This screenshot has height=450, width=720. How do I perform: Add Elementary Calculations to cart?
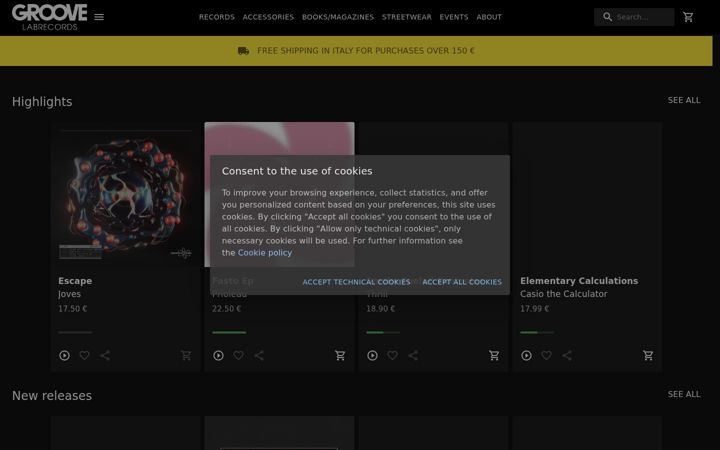(648, 355)
